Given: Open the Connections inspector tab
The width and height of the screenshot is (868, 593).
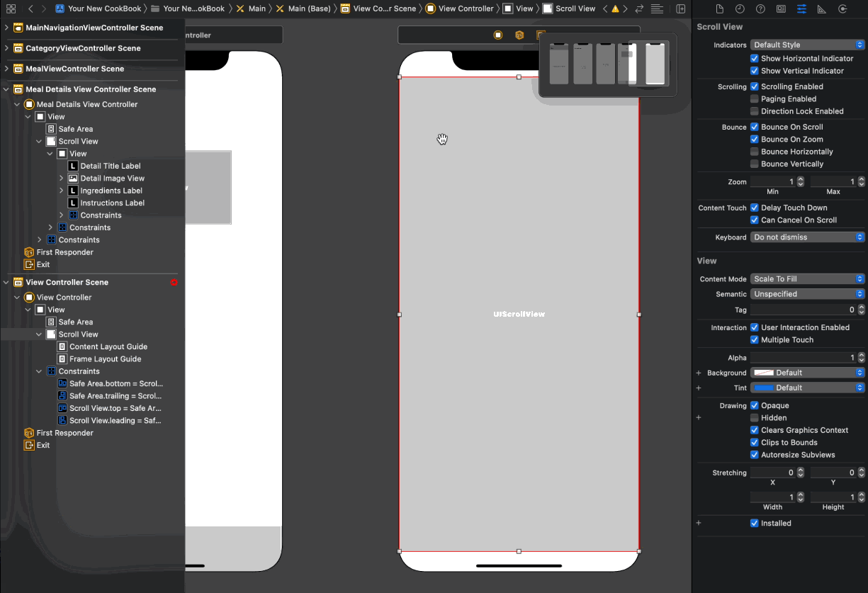Looking at the screenshot, I should click(842, 9).
